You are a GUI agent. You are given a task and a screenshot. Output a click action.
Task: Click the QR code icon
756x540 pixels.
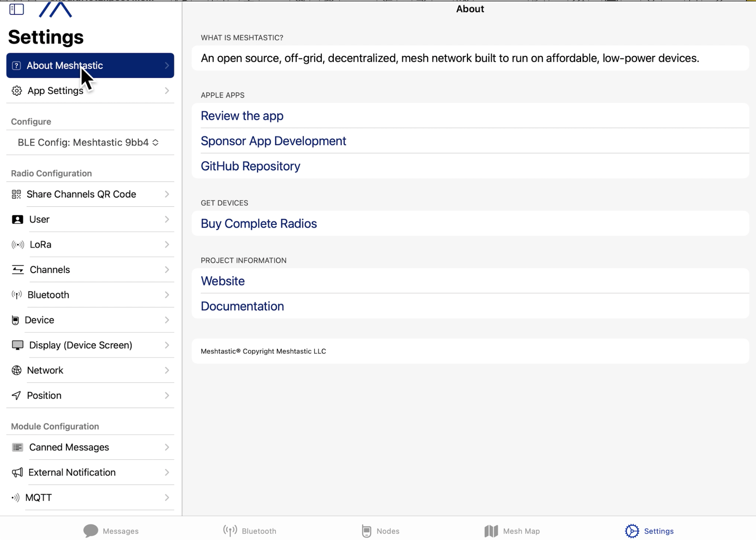click(x=16, y=194)
